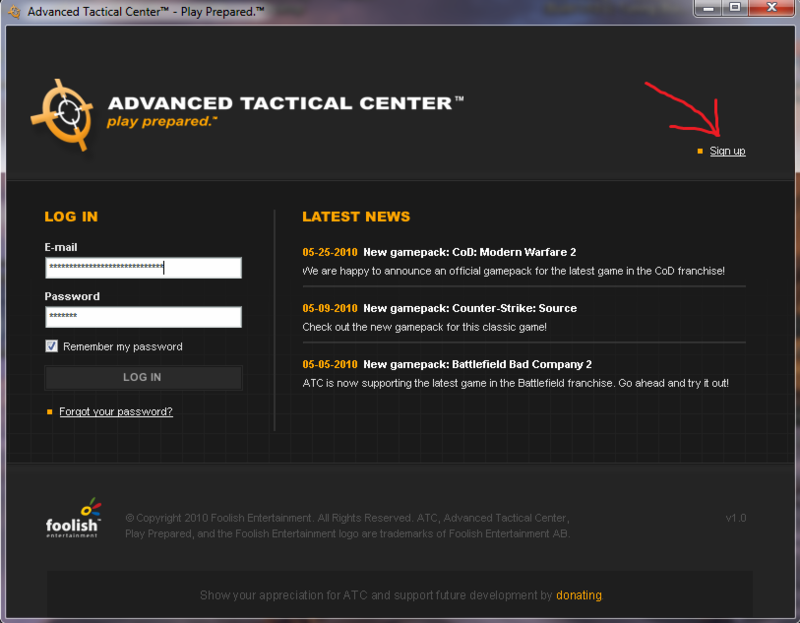This screenshot has width=800, height=623.
Task: Click the orange bullet beside Sign up
Action: click(700, 151)
